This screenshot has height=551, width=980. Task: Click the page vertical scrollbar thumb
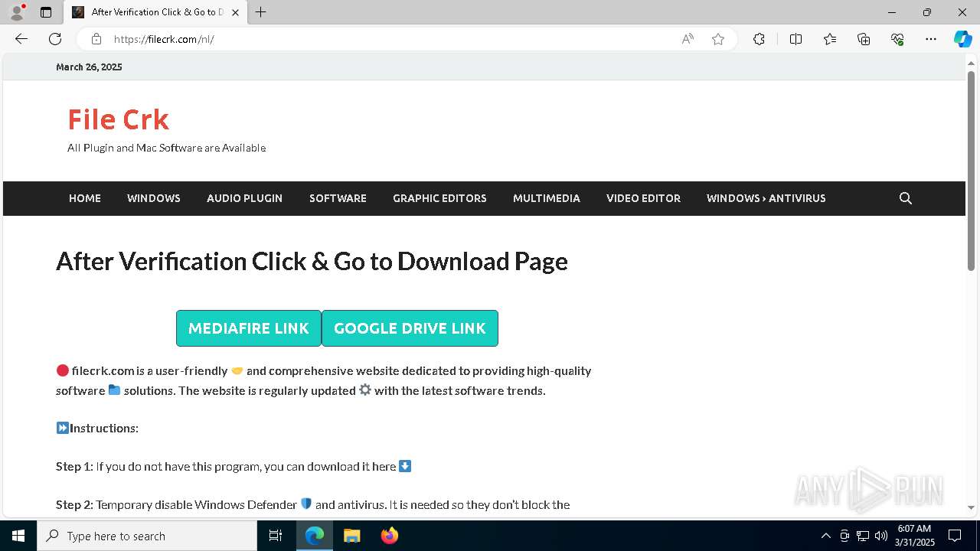(971, 170)
